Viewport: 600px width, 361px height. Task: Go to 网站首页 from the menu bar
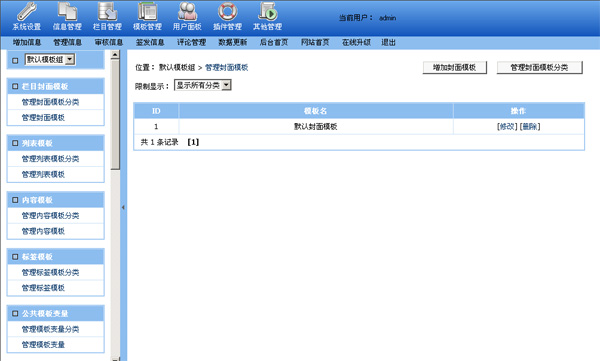[315, 42]
